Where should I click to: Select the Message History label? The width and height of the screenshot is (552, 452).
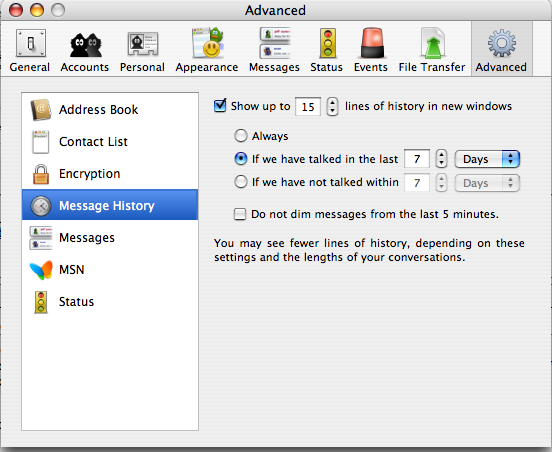click(x=107, y=206)
